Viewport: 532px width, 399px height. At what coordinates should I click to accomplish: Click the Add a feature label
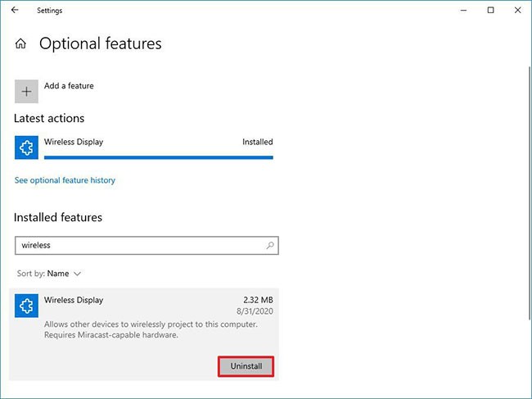69,86
